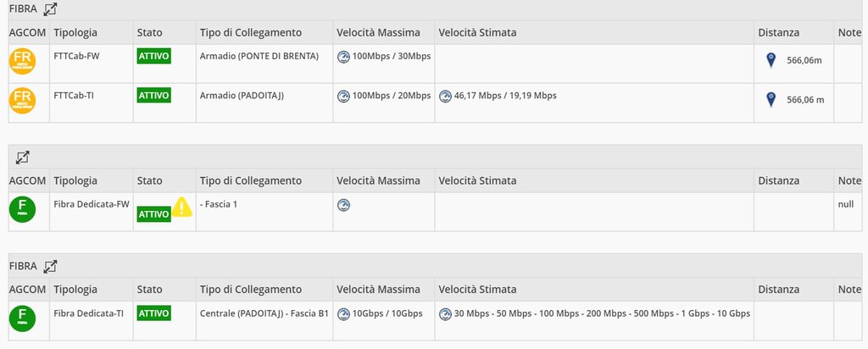Click the expand icon next to first FIBRA heading
The width and height of the screenshot is (868, 349).
point(51,9)
